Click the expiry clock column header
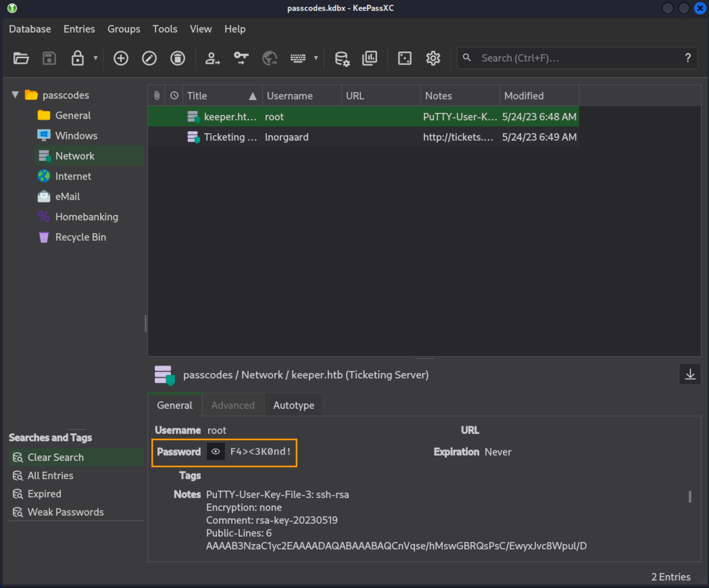 click(x=174, y=96)
